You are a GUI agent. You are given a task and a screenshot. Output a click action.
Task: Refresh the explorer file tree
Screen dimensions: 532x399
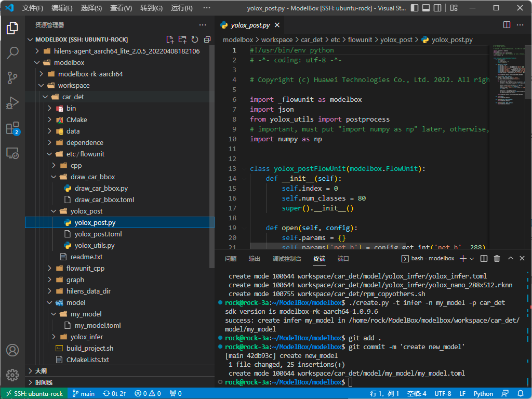(195, 39)
